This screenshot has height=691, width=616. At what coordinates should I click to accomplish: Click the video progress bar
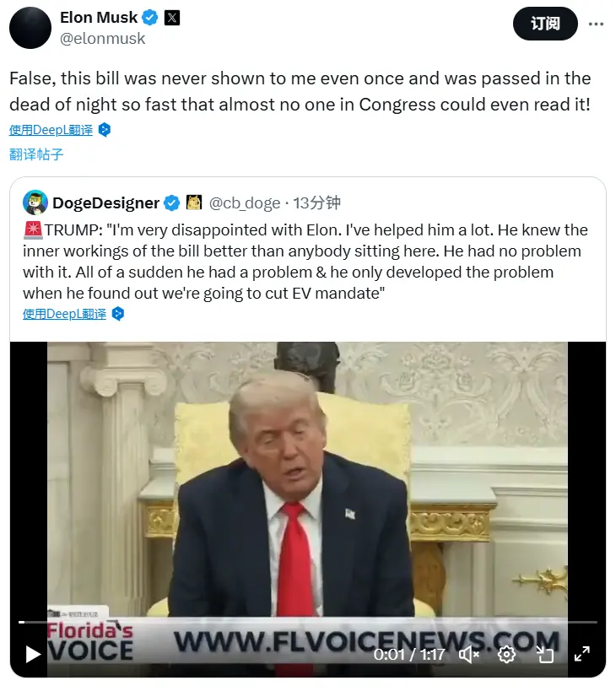(x=307, y=623)
